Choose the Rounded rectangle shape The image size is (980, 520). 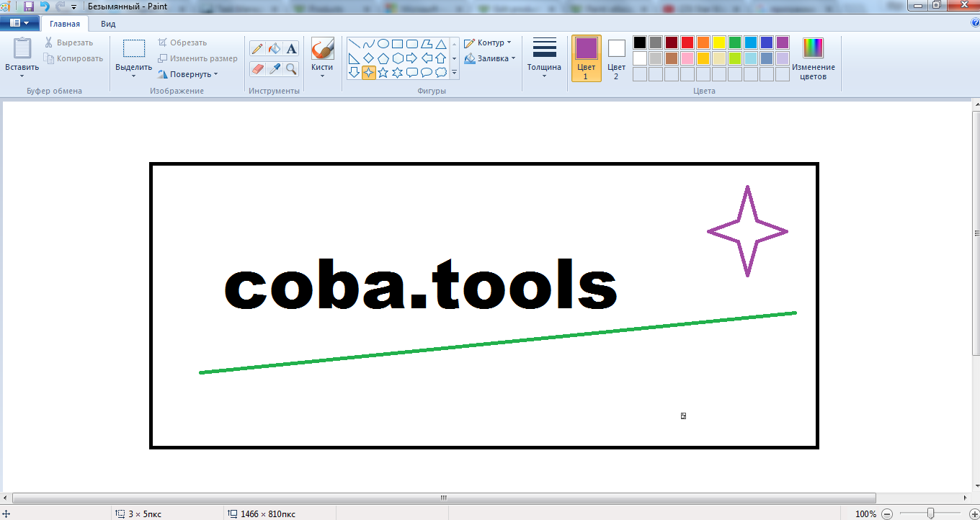412,44
